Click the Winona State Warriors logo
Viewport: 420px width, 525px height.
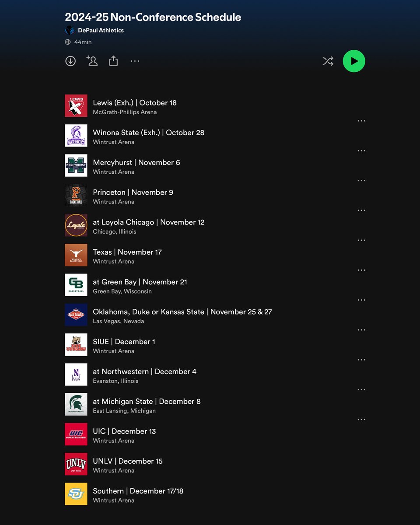[76, 136]
